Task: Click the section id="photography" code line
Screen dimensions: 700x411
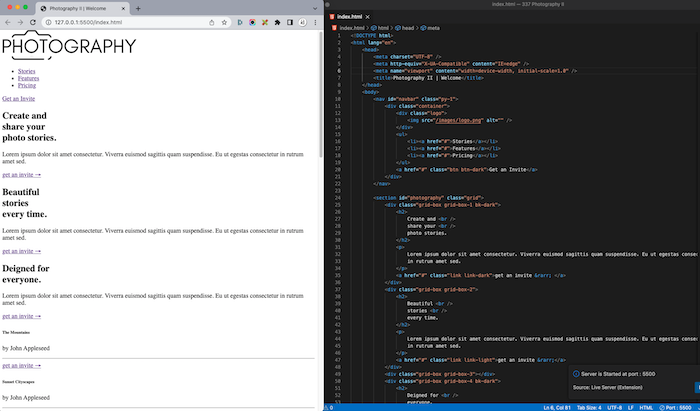Action: pos(429,198)
